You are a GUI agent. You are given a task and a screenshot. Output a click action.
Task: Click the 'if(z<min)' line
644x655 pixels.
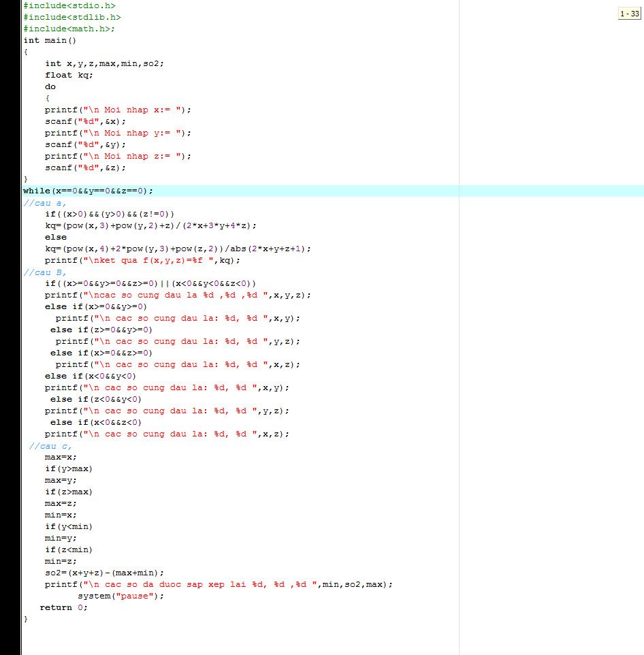pos(69,550)
